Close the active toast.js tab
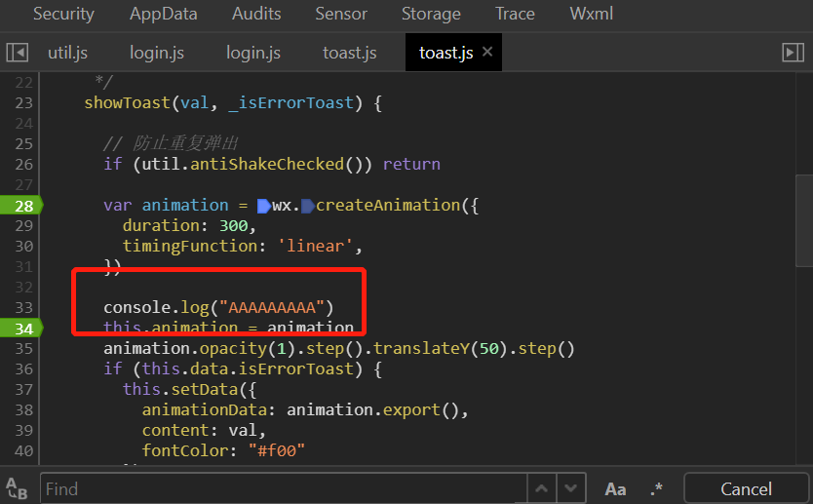This screenshot has width=813, height=504. point(487,52)
